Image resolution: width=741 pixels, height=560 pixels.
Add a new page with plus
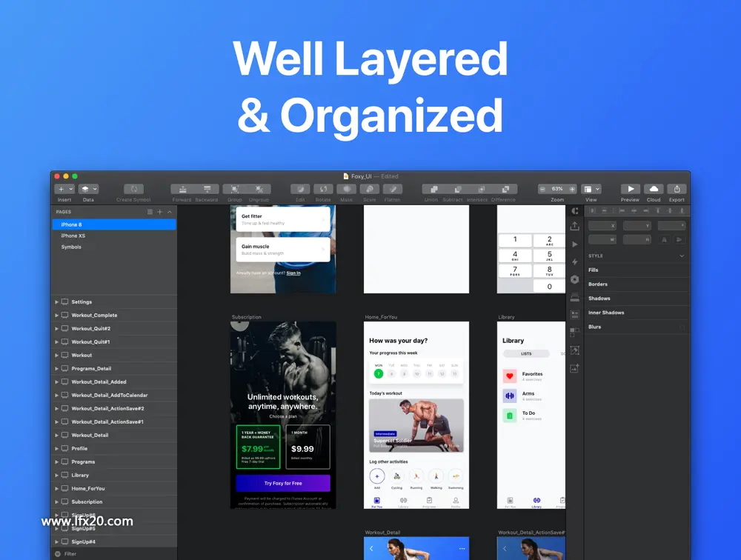click(160, 212)
